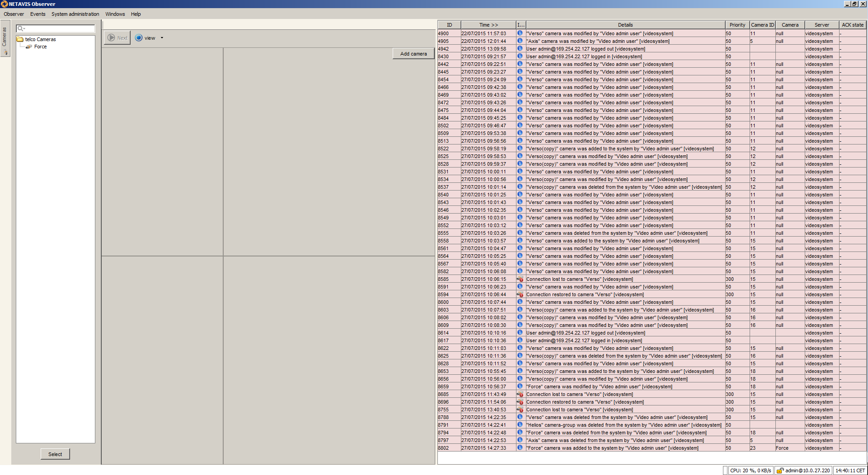
Task: Click the magnifier icon in search field
Action: tap(20, 28)
